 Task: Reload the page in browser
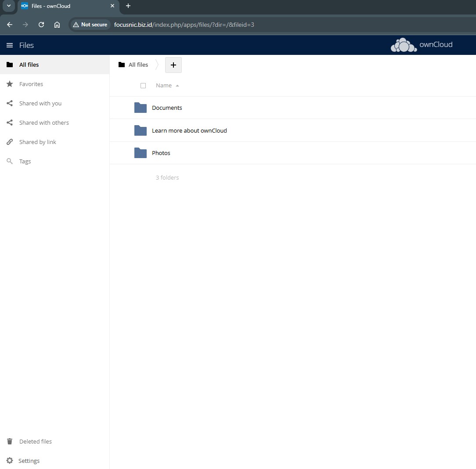(x=41, y=25)
